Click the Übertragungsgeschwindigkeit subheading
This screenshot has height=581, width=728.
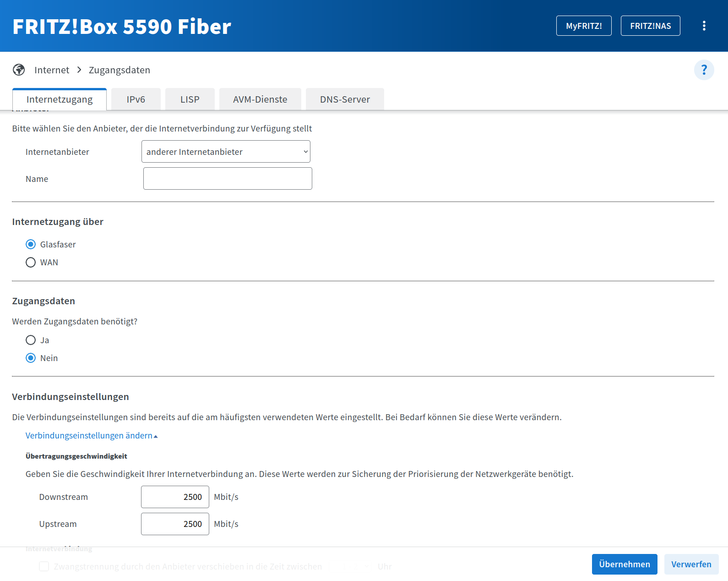click(76, 456)
